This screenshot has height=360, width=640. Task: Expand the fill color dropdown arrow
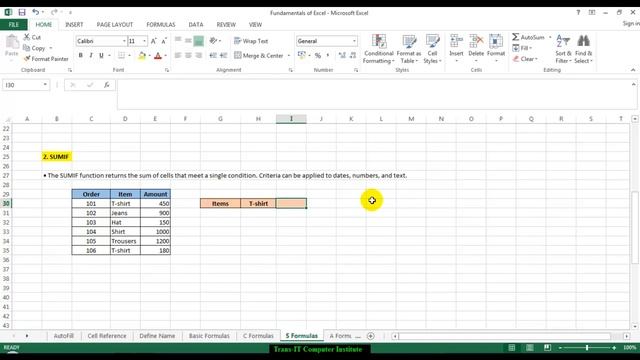click(x=149, y=56)
